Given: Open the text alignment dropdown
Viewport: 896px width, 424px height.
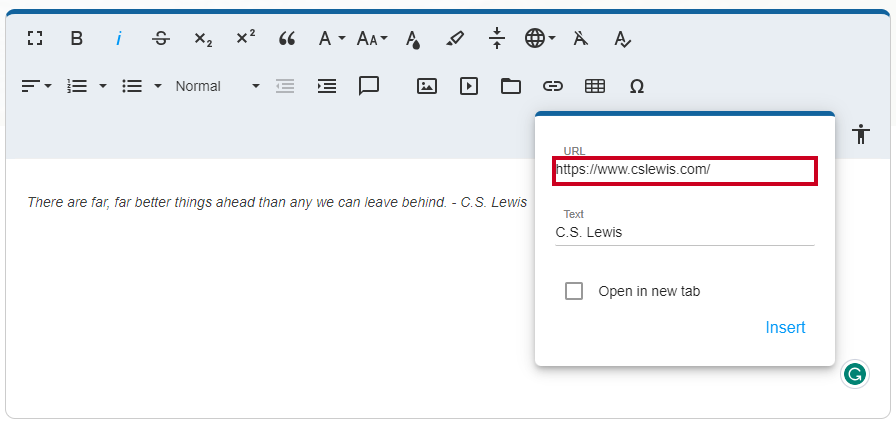Looking at the screenshot, I should (x=37, y=86).
